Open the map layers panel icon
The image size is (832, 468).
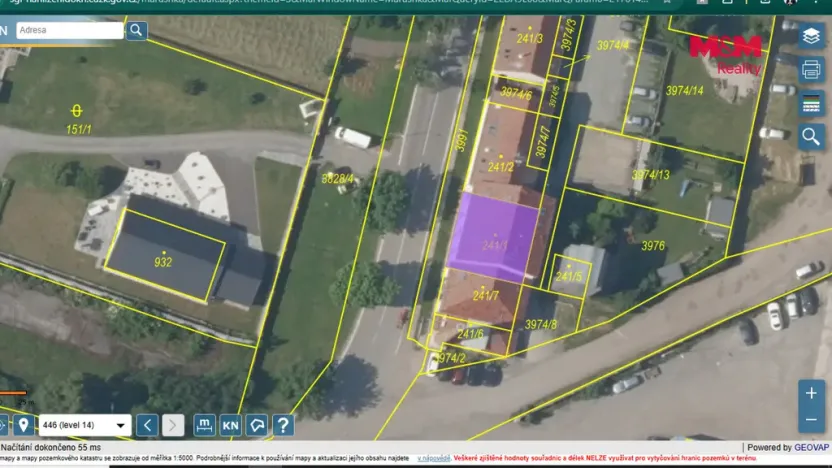coord(811,36)
